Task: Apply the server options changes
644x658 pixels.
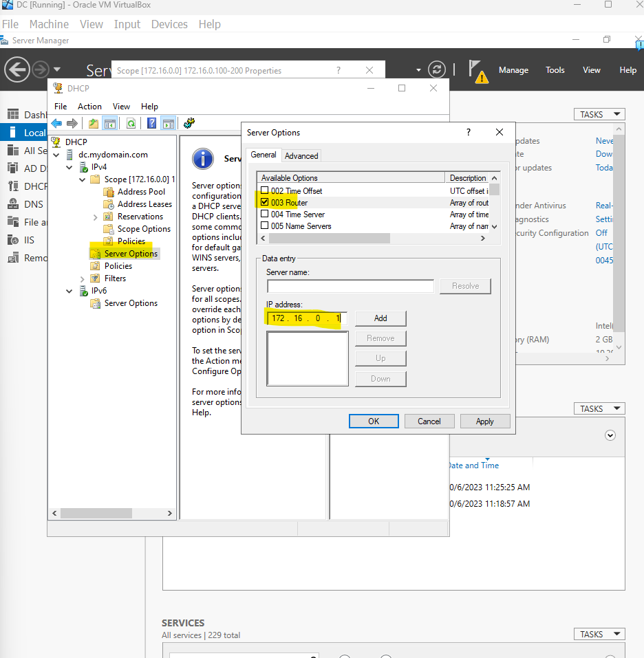Action: click(x=485, y=421)
